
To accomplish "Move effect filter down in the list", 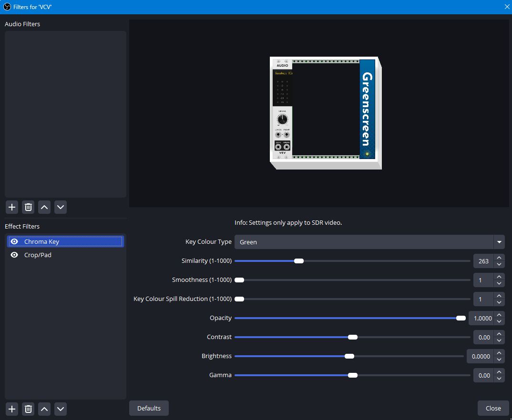I will click(61, 409).
